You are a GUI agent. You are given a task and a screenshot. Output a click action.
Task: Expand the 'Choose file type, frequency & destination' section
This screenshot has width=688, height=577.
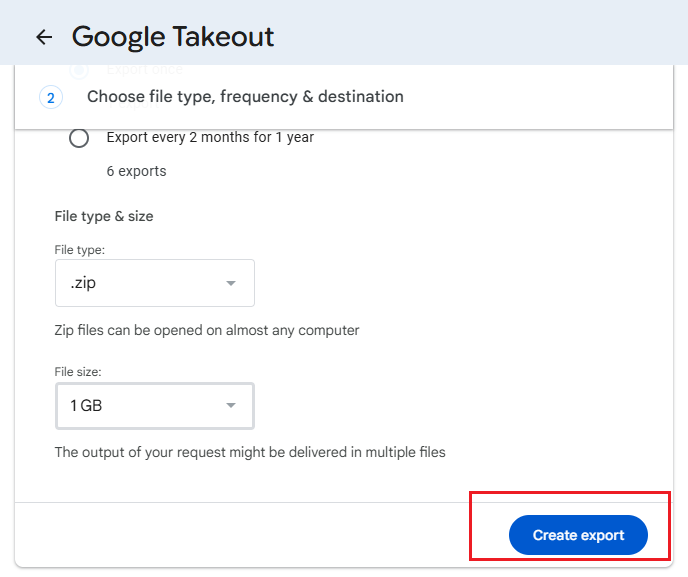click(245, 97)
